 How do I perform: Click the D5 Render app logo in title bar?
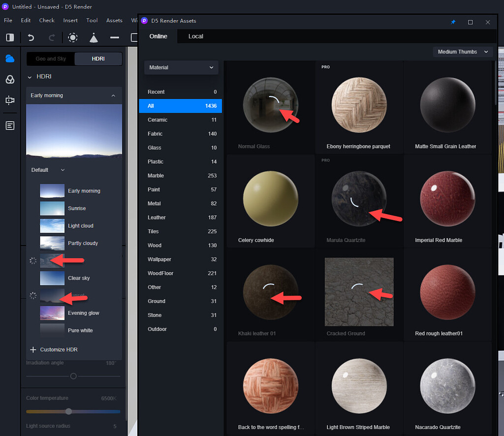[x=5, y=6]
